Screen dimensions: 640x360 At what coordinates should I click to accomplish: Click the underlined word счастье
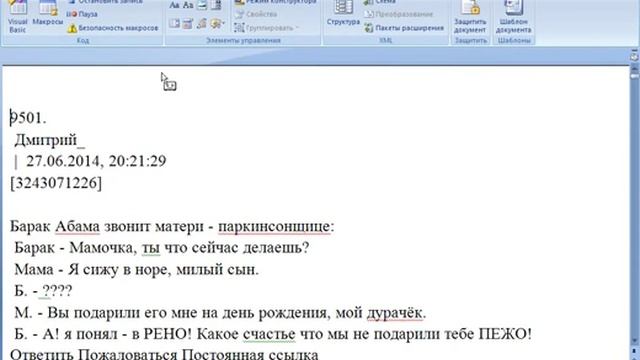[269, 334]
